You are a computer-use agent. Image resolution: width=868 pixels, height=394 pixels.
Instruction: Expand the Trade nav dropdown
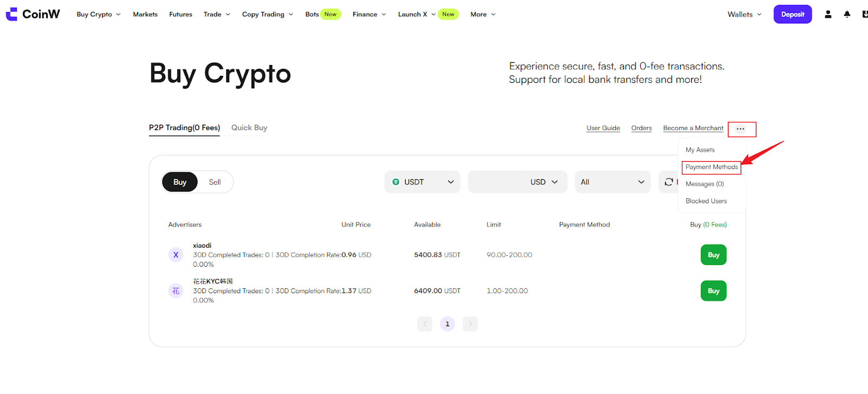coord(217,15)
